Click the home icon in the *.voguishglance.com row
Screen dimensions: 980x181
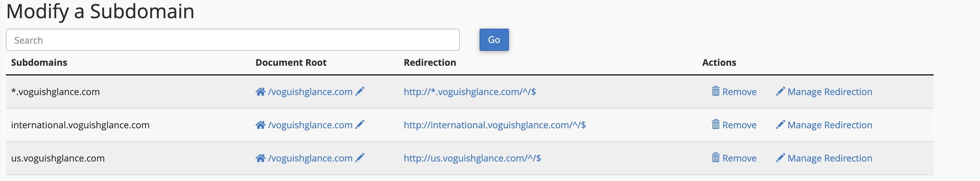tap(260, 91)
